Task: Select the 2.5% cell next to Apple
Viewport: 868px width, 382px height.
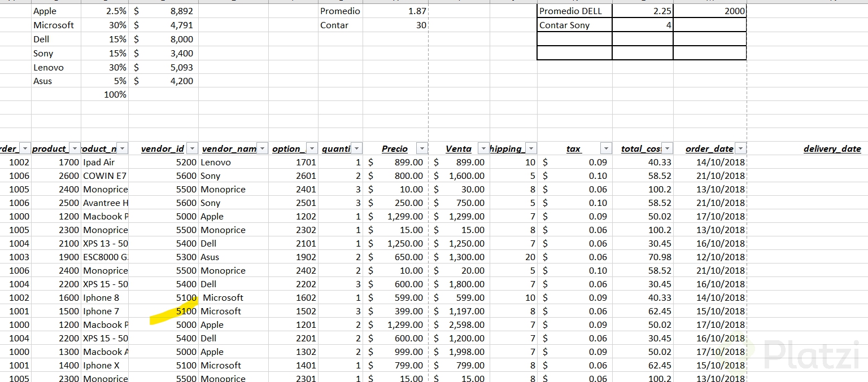Action: click(104, 11)
